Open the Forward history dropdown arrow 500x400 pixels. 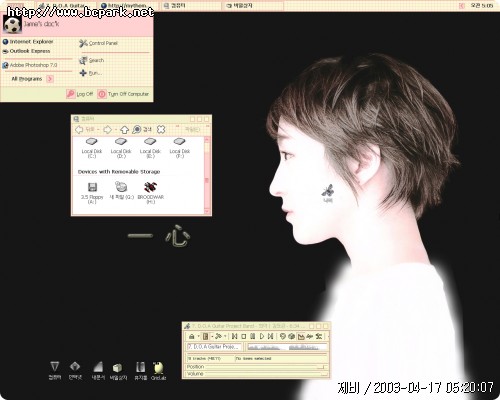tap(116, 130)
